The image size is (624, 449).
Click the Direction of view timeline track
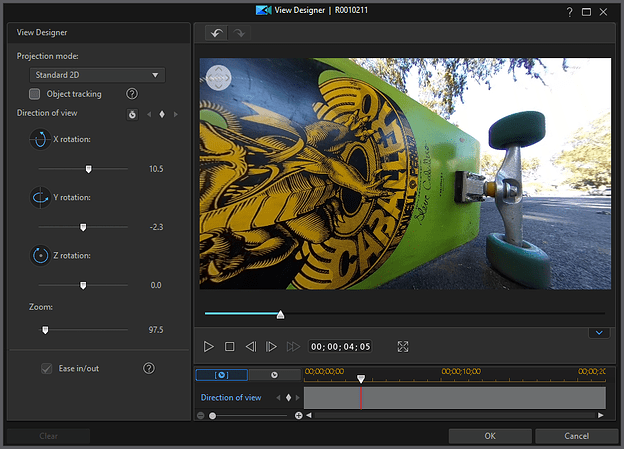[x=455, y=398]
